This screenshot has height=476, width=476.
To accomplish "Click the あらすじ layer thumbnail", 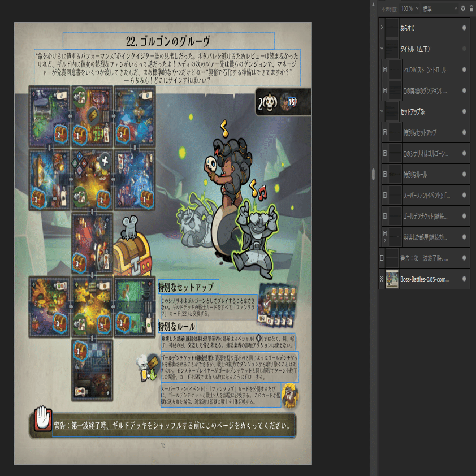I will tap(392, 28).
